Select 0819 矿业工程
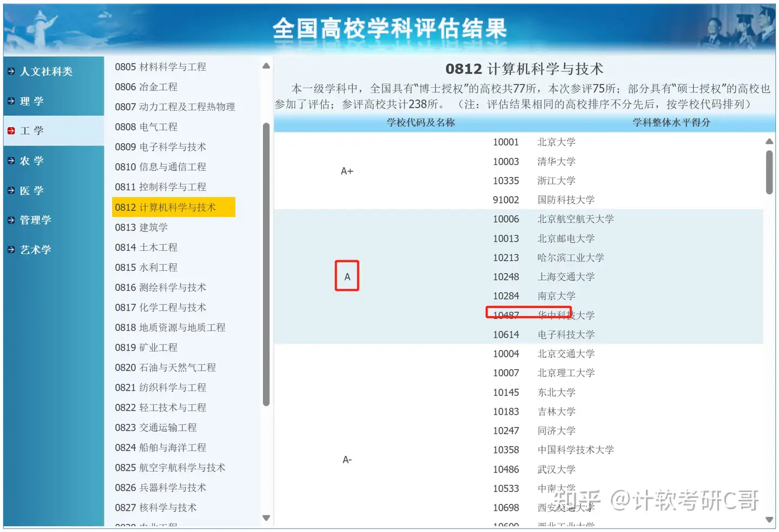 coord(146,348)
